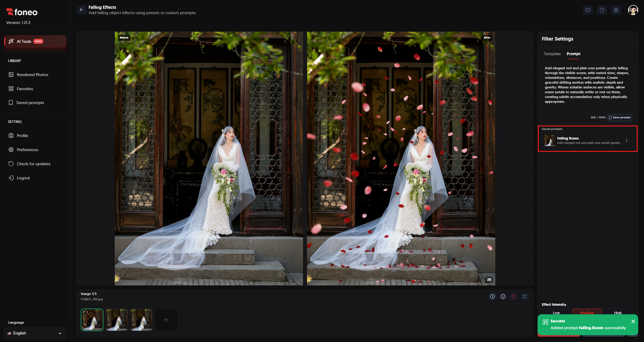This screenshot has height=342, width=644.
Task: Open the English language dropdown
Action: [35, 333]
